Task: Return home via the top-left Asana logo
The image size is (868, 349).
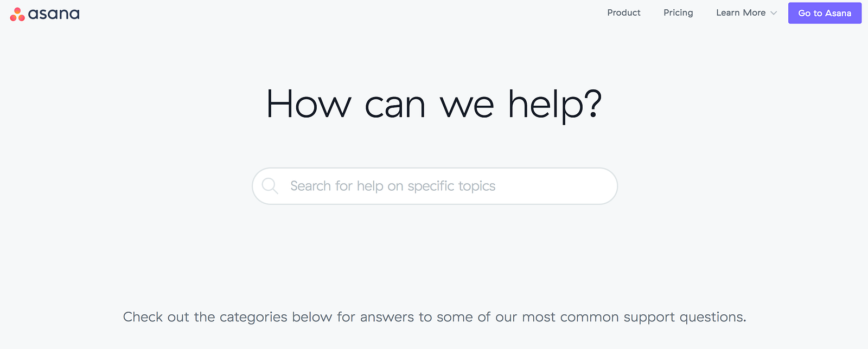Action: pos(44,15)
